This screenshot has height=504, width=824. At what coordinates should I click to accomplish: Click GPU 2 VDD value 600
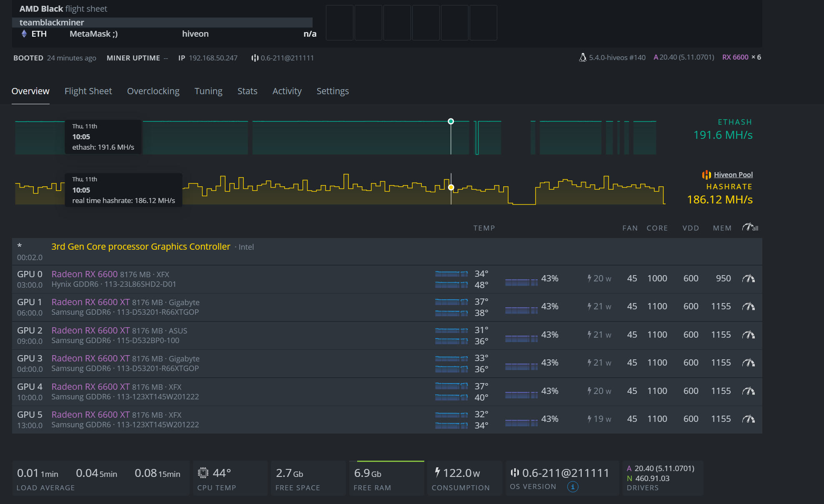[x=691, y=335]
